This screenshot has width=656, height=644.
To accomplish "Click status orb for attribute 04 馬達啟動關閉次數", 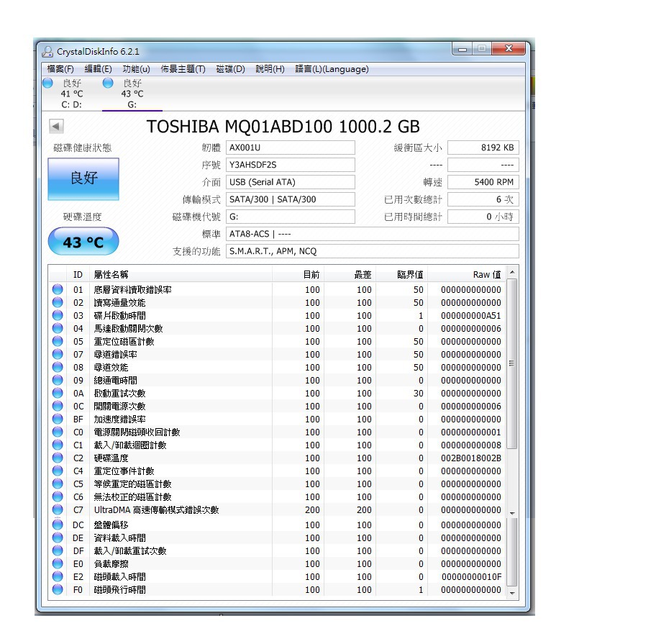I will 58,328.
